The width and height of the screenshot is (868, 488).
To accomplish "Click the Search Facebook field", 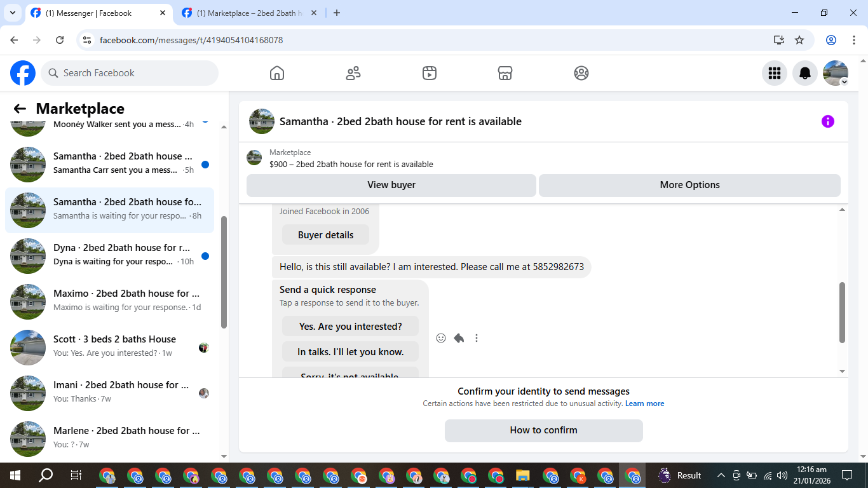I will [130, 73].
